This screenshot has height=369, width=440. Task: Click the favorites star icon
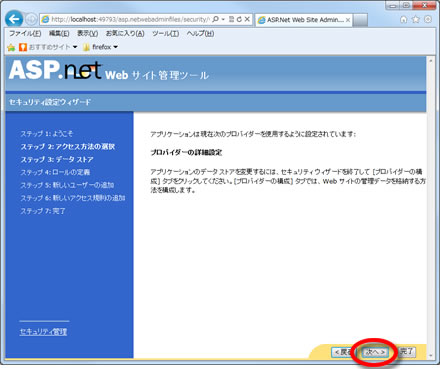tap(416, 20)
